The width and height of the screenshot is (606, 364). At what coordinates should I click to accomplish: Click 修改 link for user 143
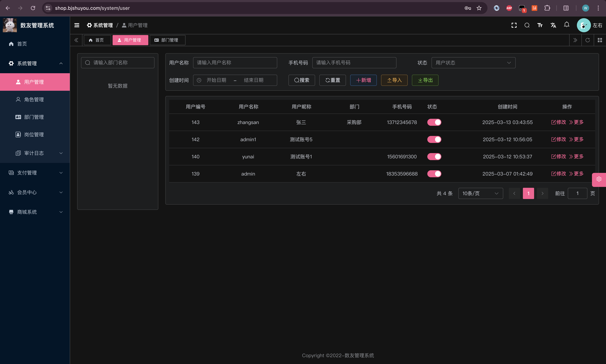click(x=559, y=122)
